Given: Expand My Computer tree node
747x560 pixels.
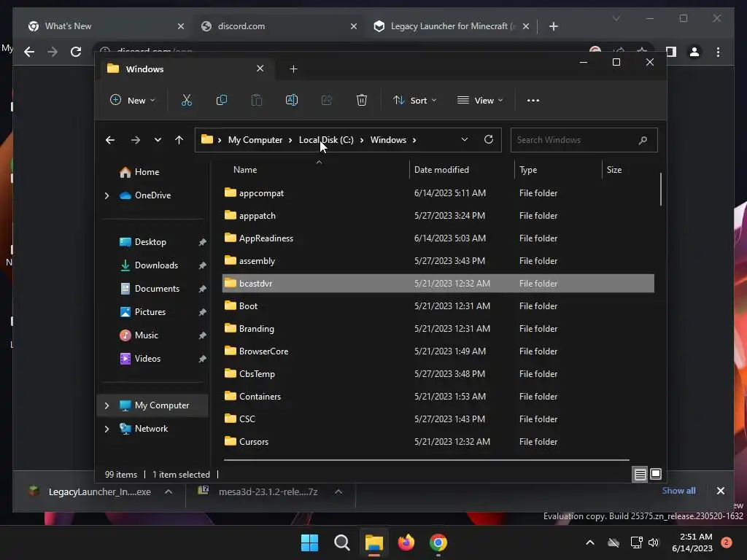Looking at the screenshot, I should [107, 405].
